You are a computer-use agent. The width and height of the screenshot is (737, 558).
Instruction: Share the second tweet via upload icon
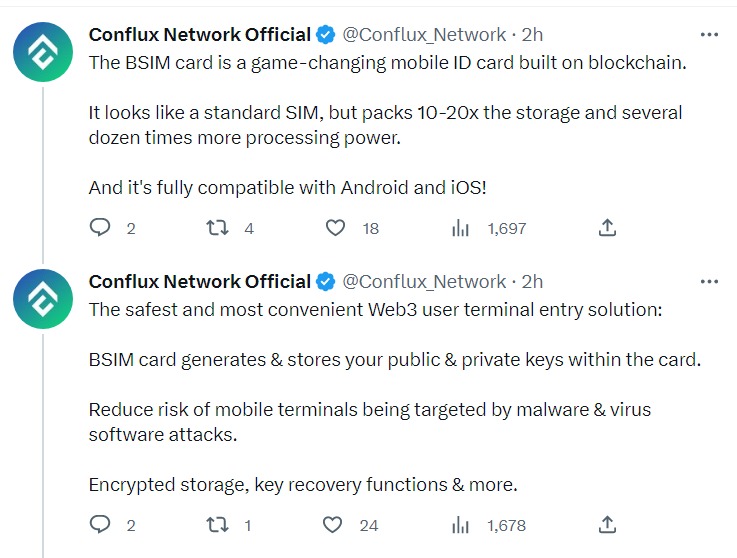[607, 525]
